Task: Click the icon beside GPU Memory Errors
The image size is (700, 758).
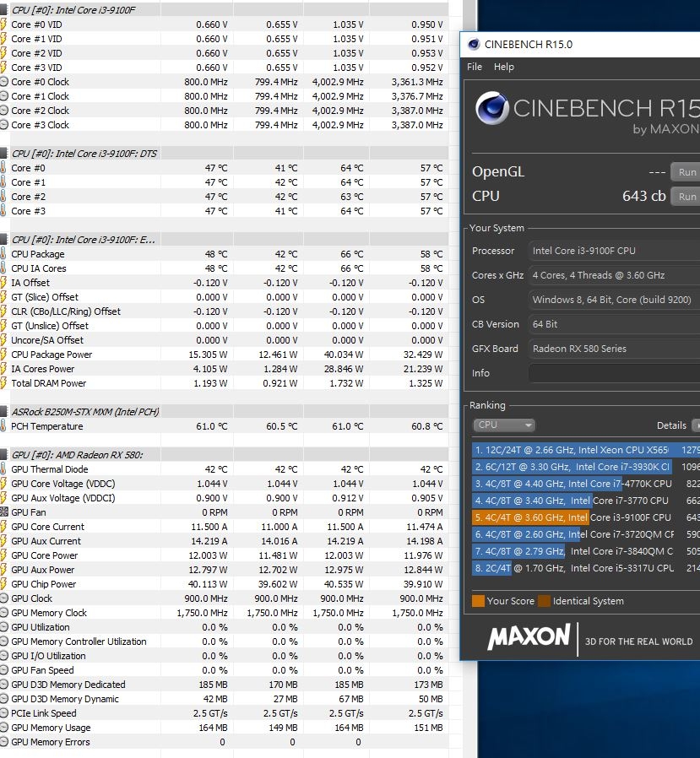Action: (x=4, y=742)
